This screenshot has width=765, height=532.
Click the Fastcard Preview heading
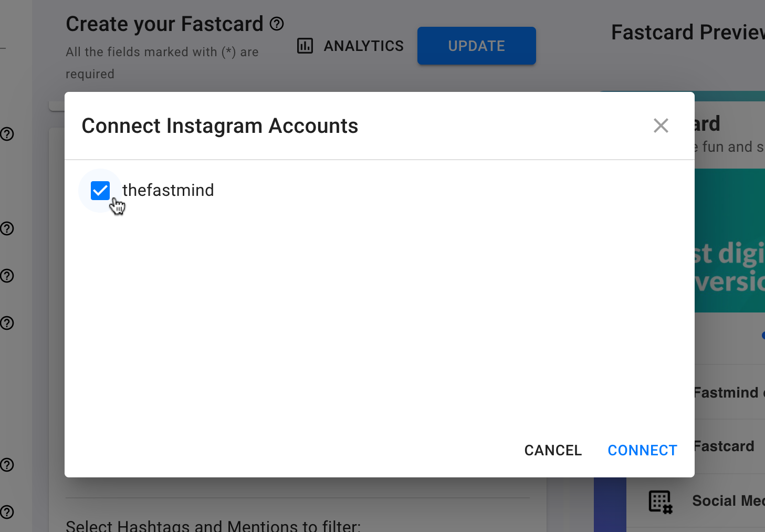(688, 33)
